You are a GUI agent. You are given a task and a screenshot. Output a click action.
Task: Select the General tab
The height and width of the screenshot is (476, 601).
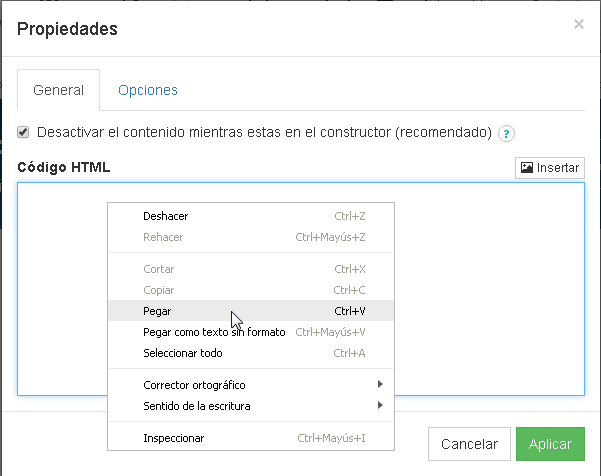tap(58, 90)
